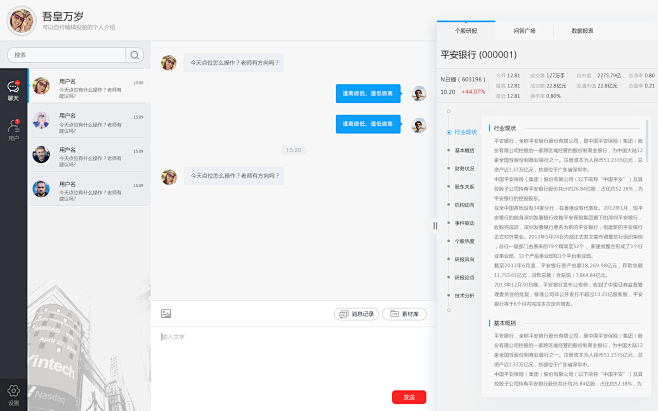
Task: Select 机构动向 in section navigation
Action: click(465, 205)
